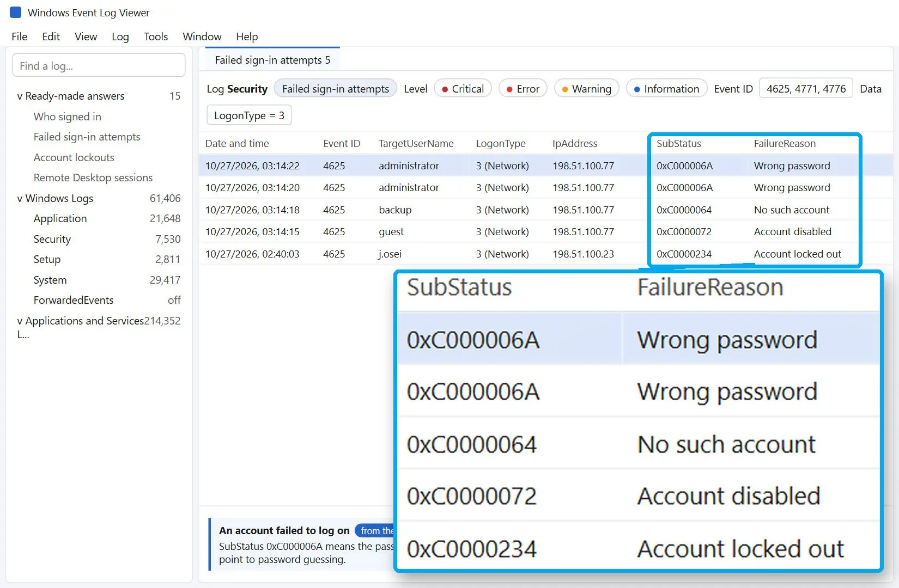The image size is (899, 588).
Task: Click the Ready-made answers count 15
Action: 175,96
